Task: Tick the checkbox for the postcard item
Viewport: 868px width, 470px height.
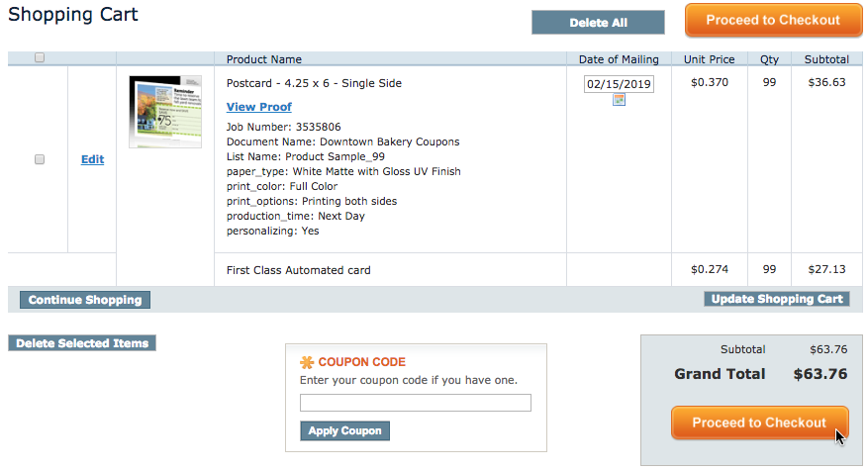Action: [x=40, y=159]
